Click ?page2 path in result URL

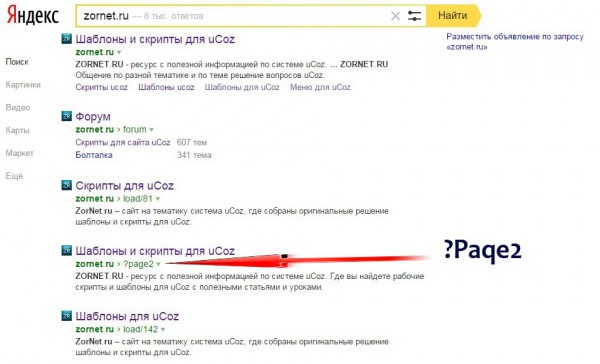[138, 264]
